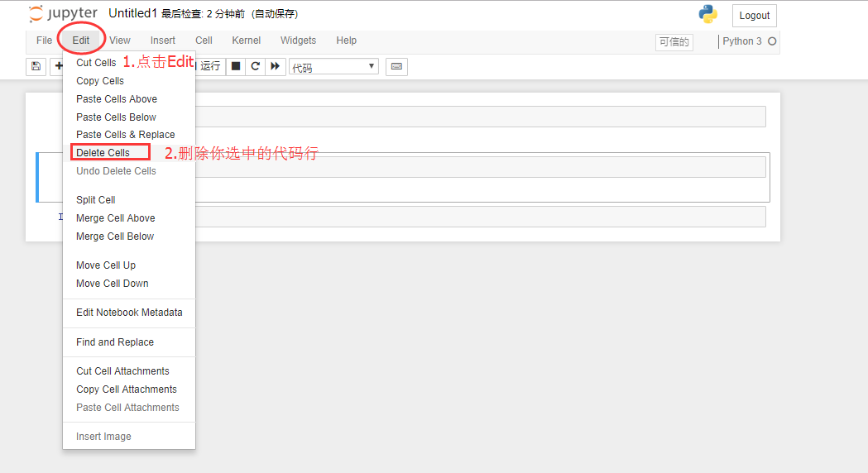Open the Kernel menu

(x=246, y=41)
